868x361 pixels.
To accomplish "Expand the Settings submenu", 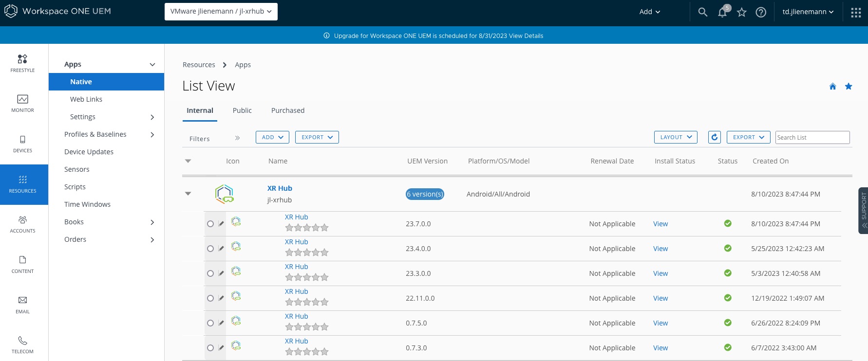I will click(x=152, y=117).
